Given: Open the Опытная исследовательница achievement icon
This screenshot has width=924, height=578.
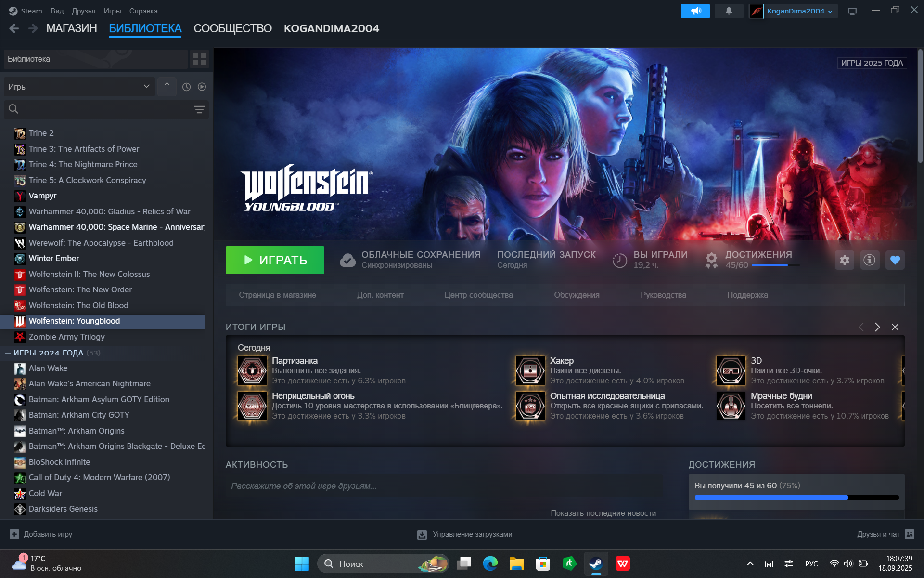Looking at the screenshot, I should pos(530,406).
